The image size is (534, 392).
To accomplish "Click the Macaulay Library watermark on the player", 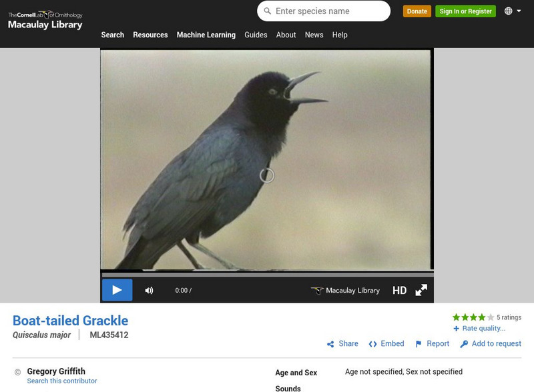I will point(348,290).
